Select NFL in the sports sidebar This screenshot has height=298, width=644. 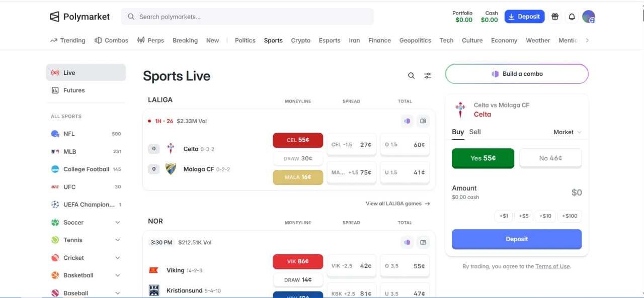[86, 134]
